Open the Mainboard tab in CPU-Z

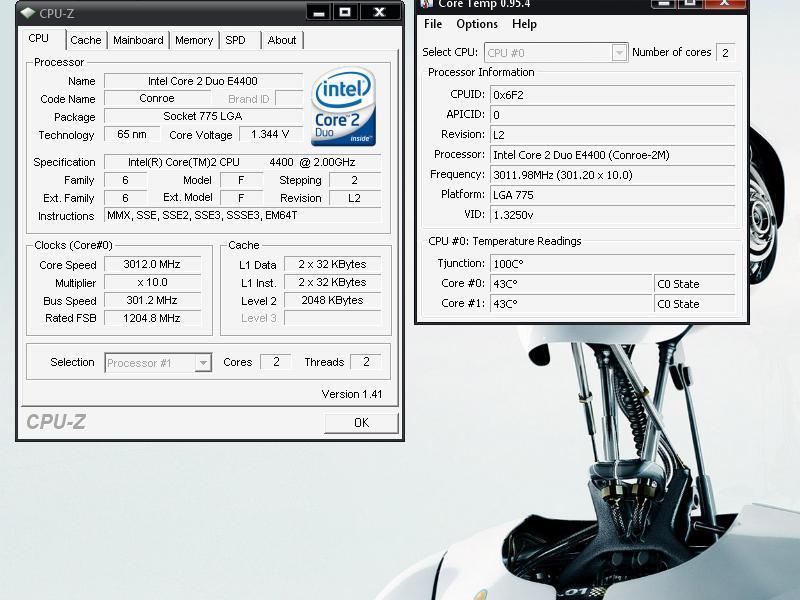click(138, 40)
